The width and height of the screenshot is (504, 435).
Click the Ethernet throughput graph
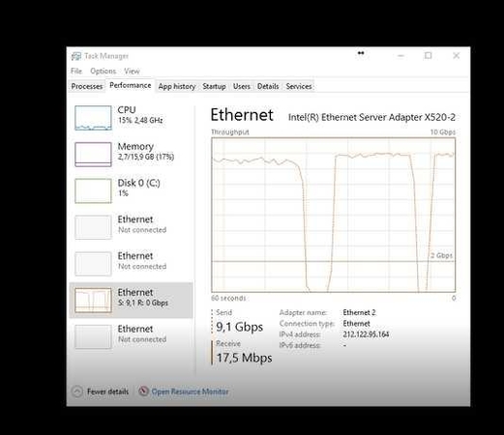pyautogui.click(x=333, y=215)
